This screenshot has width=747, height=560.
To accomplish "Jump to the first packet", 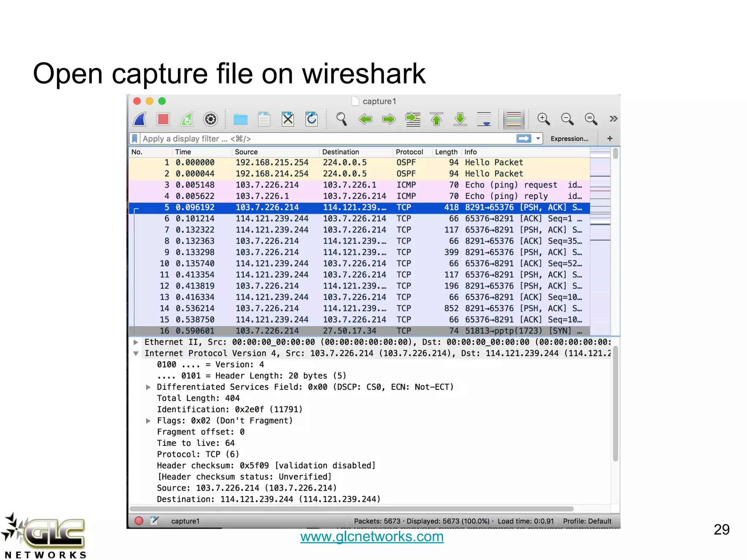I will pyautogui.click(x=437, y=119).
